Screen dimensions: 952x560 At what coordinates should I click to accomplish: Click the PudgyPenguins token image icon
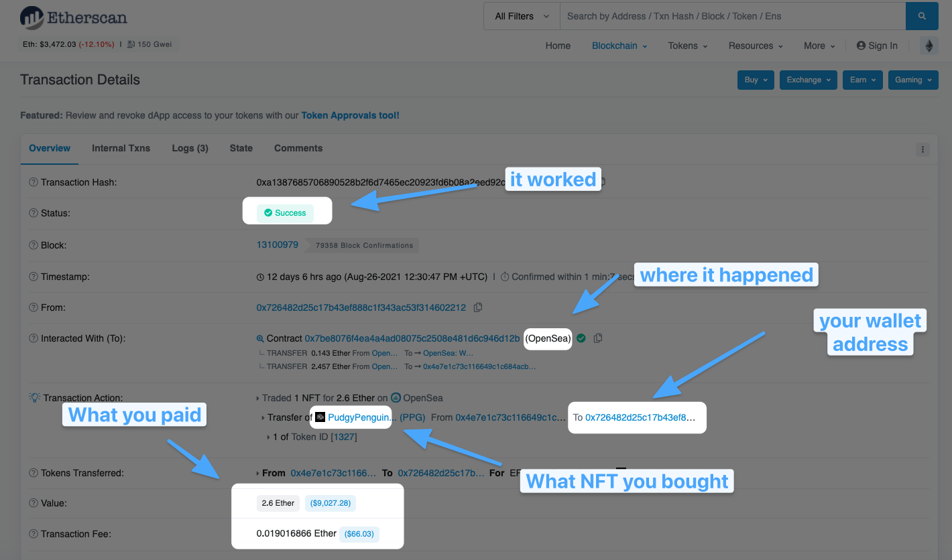point(320,417)
